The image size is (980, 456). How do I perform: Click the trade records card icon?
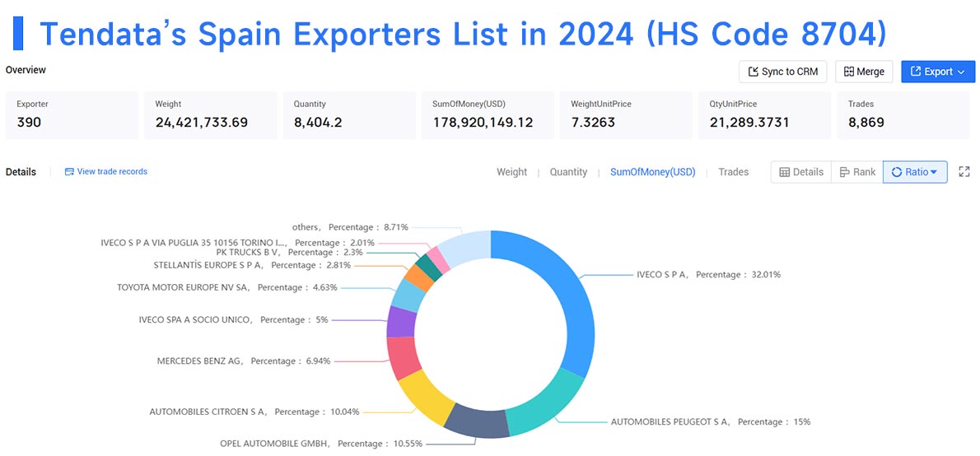coord(69,171)
